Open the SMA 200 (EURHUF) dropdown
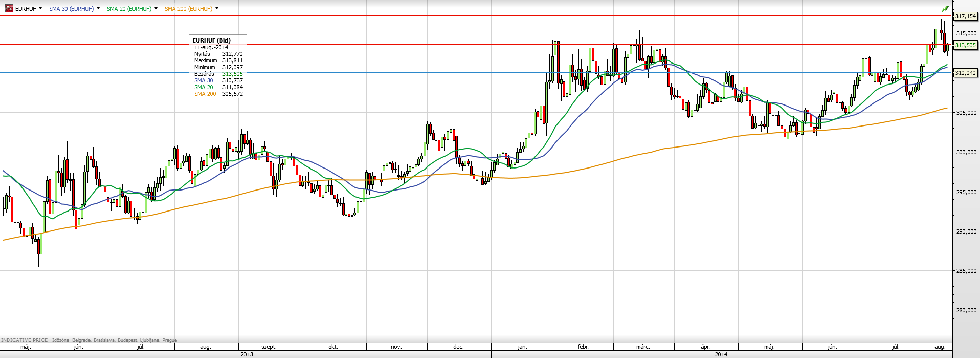This screenshot has width=980, height=358. tap(217, 9)
